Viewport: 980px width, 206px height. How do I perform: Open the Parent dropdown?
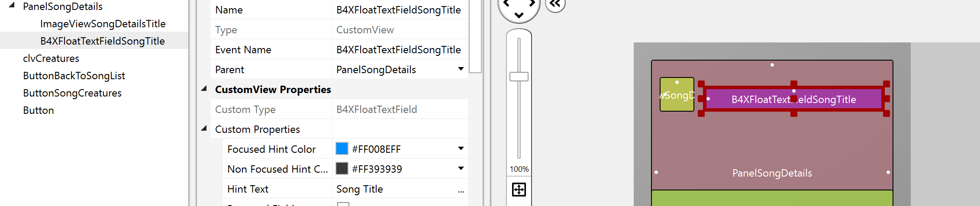click(461, 69)
